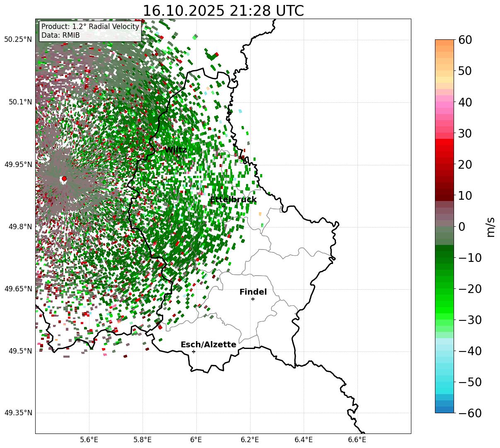Click the colorbar tick label 20
The width and height of the screenshot is (500, 448).
(x=465, y=165)
